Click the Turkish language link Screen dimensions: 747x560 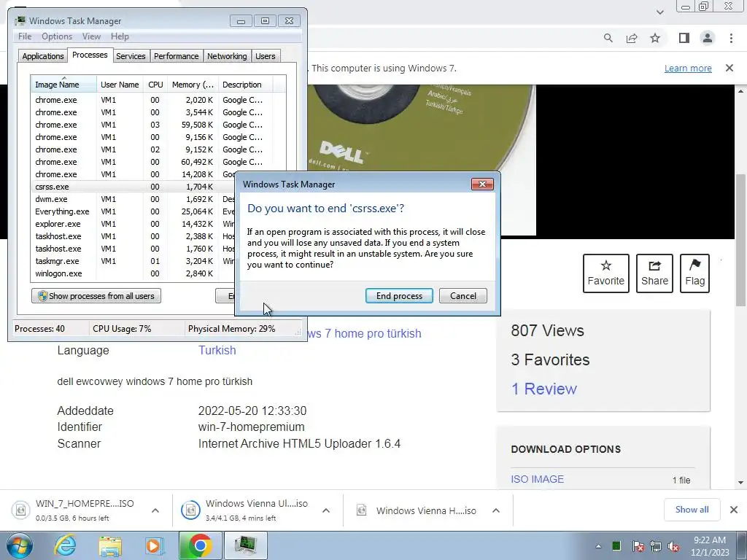(x=217, y=350)
